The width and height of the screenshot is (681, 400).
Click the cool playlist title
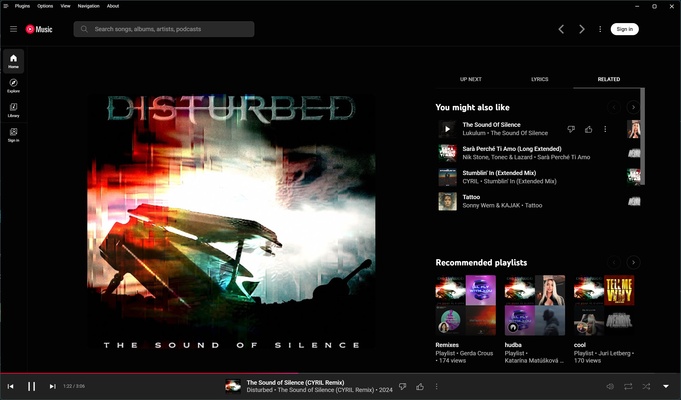pyautogui.click(x=580, y=345)
